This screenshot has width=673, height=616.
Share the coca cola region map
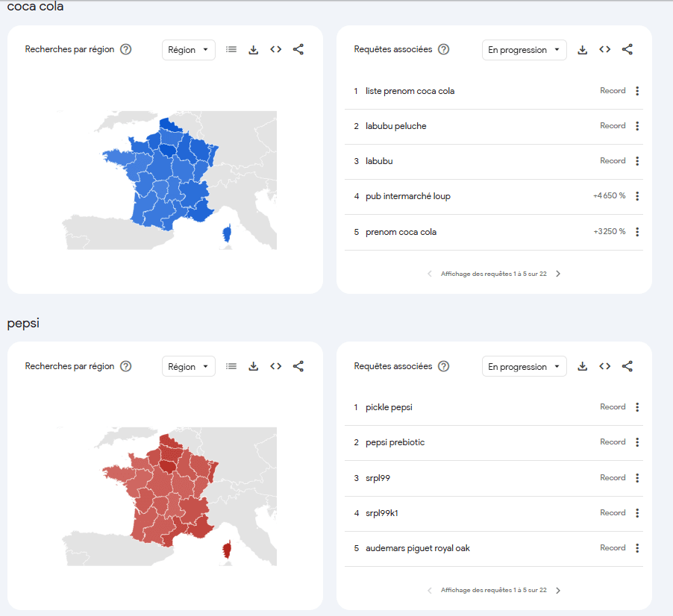(298, 49)
